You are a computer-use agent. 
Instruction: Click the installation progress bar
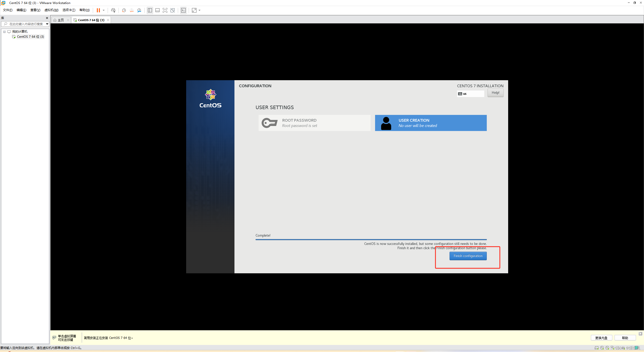tap(371, 240)
